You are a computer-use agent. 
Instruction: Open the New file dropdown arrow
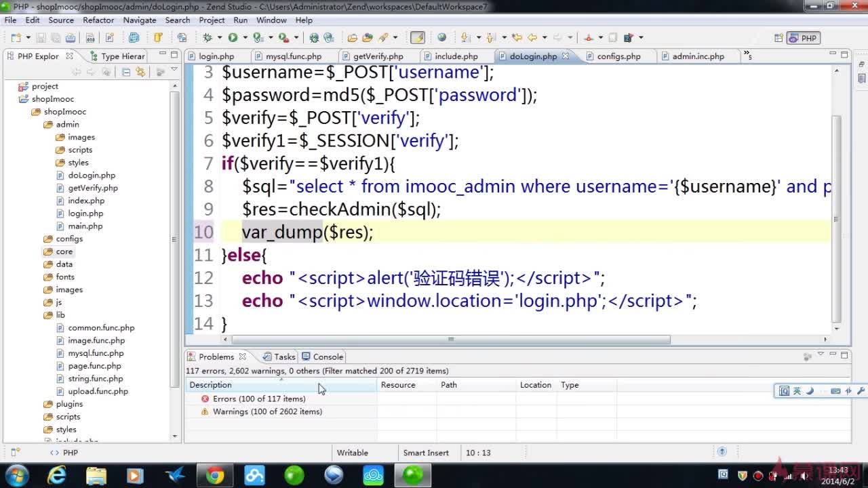28,38
